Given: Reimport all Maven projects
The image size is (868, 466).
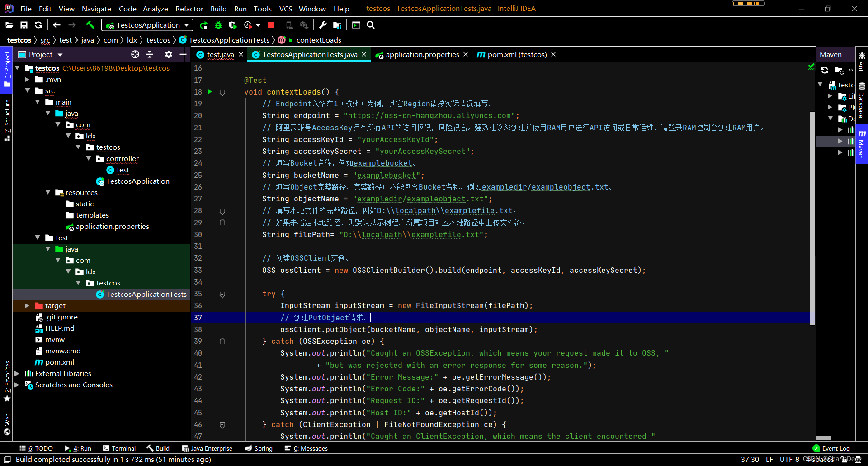Looking at the screenshot, I should point(825,70).
